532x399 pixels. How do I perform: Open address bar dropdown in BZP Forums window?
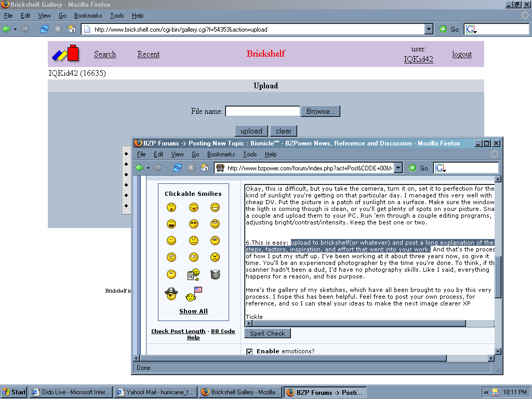pos(398,168)
